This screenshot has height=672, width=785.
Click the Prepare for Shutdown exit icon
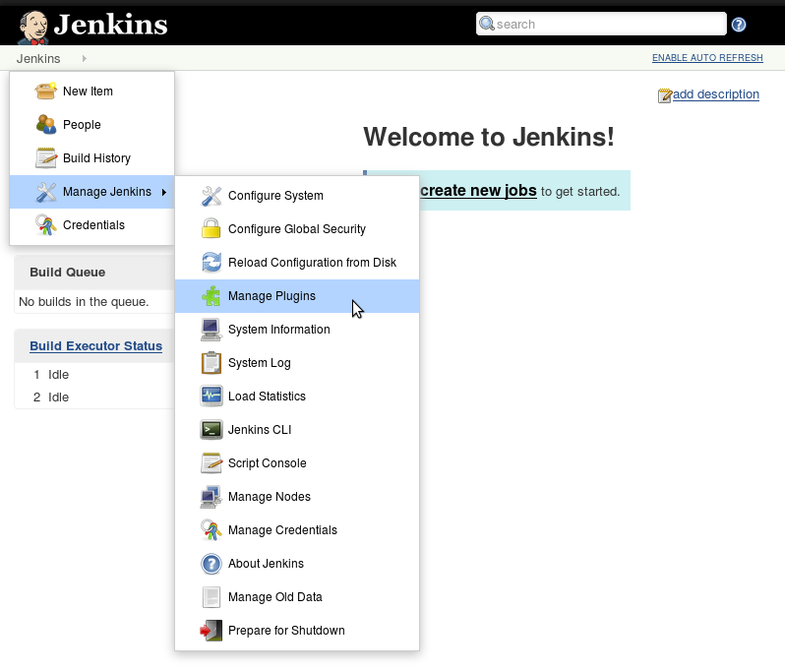(211, 631)
